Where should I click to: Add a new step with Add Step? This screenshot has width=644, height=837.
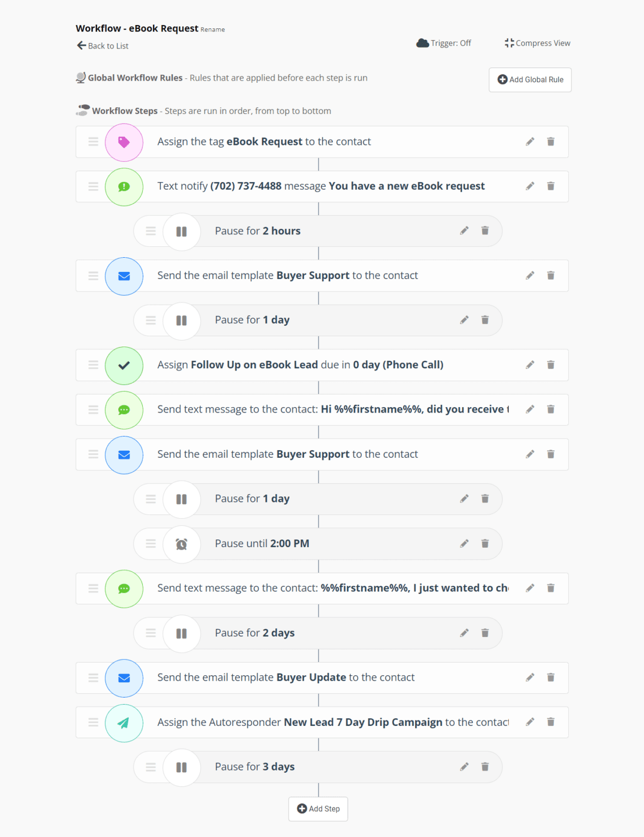[318, 809]
